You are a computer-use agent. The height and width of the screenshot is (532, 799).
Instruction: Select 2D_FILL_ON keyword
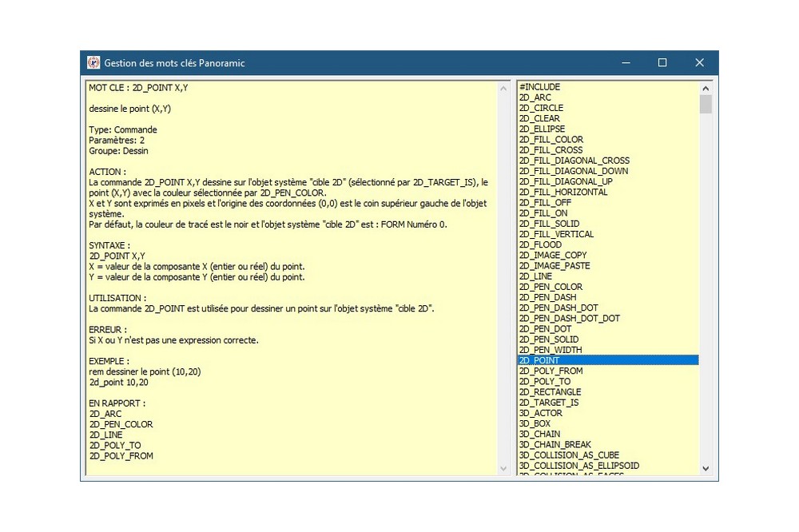point(608,213)
